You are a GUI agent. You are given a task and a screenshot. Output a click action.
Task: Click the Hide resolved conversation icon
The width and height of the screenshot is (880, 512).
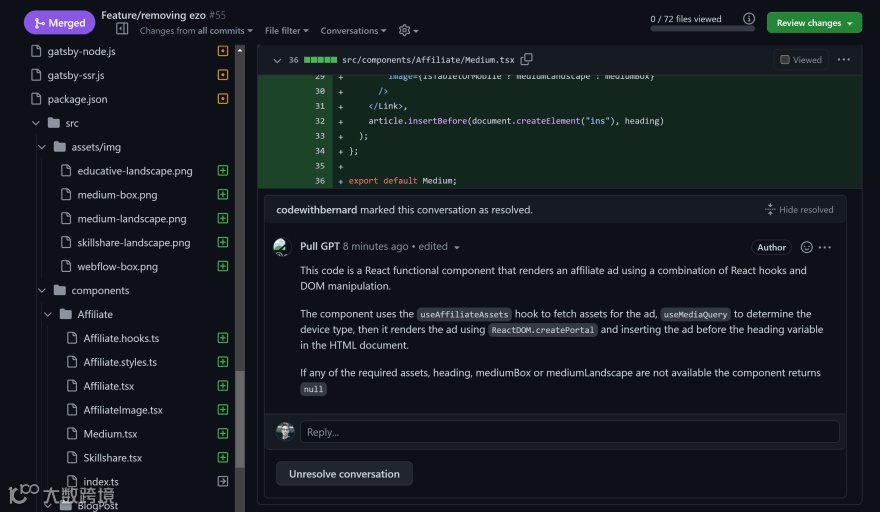(x=770, y=210)
